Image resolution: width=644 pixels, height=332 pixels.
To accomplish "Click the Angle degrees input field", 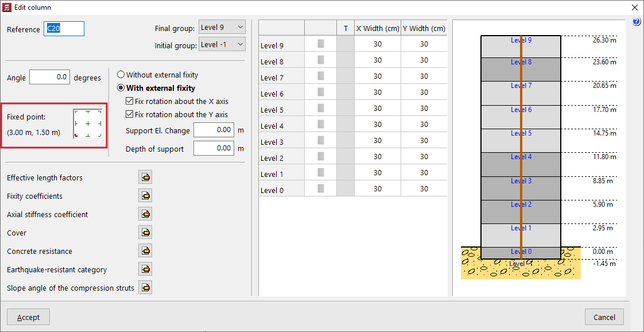I will point(49,78).
